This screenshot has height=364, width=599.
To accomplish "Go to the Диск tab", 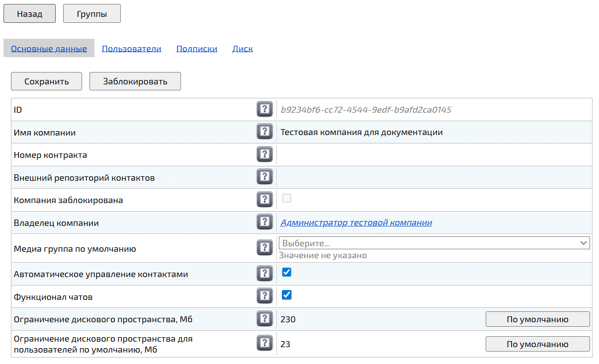I will pos(243,49).
